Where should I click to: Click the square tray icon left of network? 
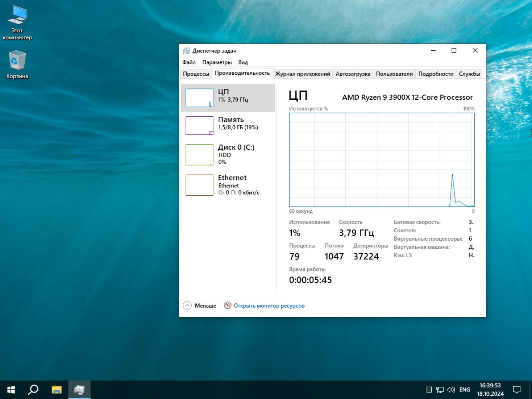pos(429,390)
